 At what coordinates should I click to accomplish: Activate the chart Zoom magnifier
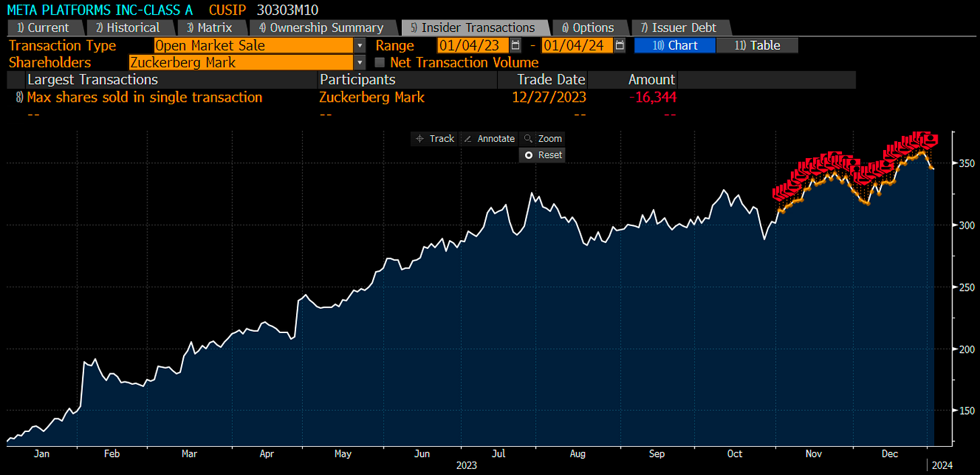coord(542,139)
